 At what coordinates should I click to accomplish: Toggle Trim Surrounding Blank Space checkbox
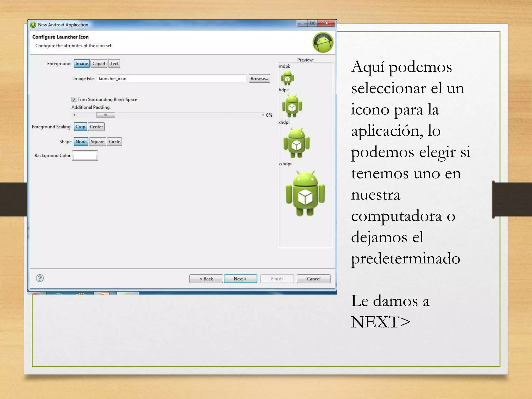coord(74,99)
